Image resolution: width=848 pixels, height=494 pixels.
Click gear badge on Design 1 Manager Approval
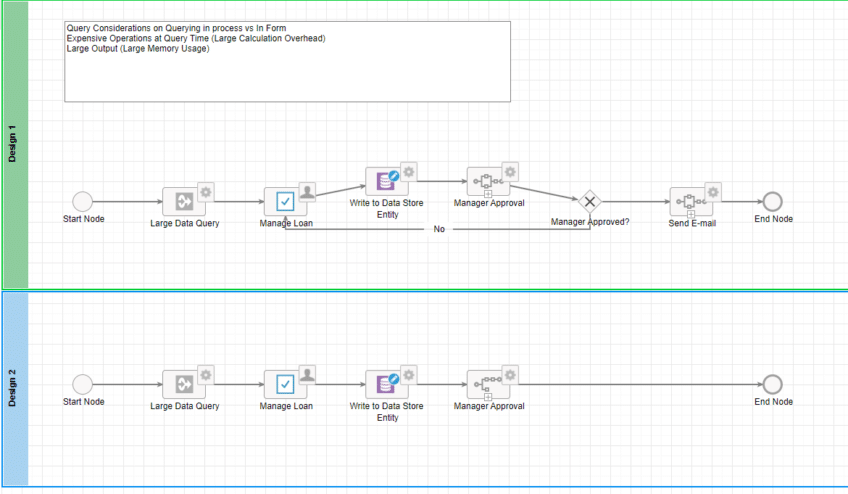[510, 172]
